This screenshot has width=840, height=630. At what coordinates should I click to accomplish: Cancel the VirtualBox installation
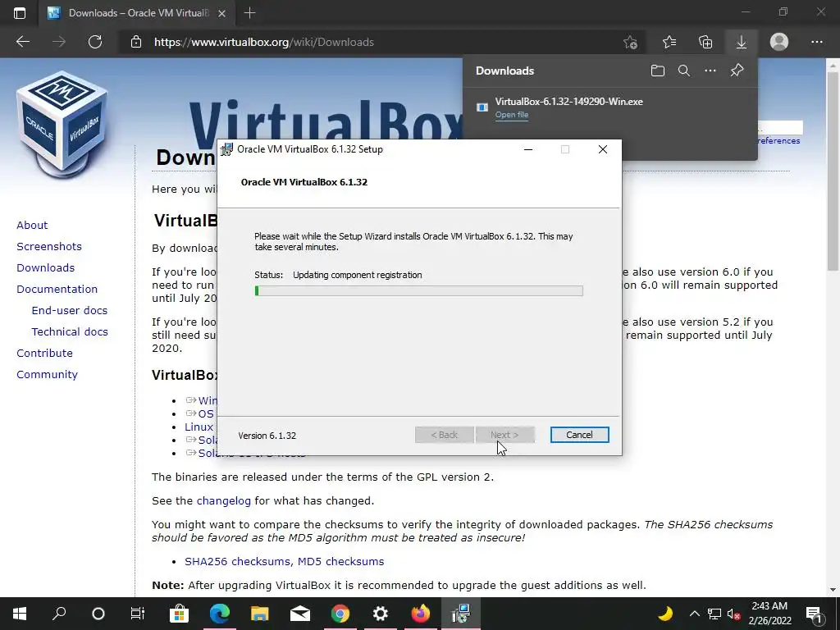coord(580,435)
